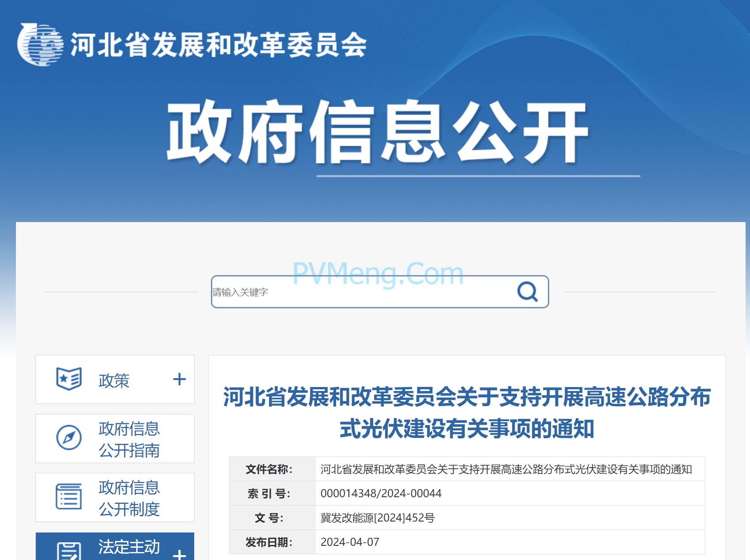Select document number 冀发改能源[2024]452号
Screen dimensions: 750x560
(378, 518)
